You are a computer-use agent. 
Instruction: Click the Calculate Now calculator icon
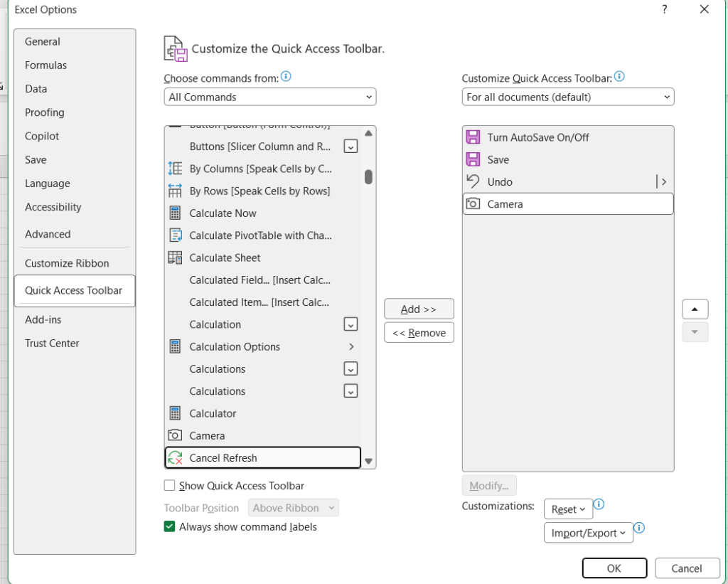point(175,213)
